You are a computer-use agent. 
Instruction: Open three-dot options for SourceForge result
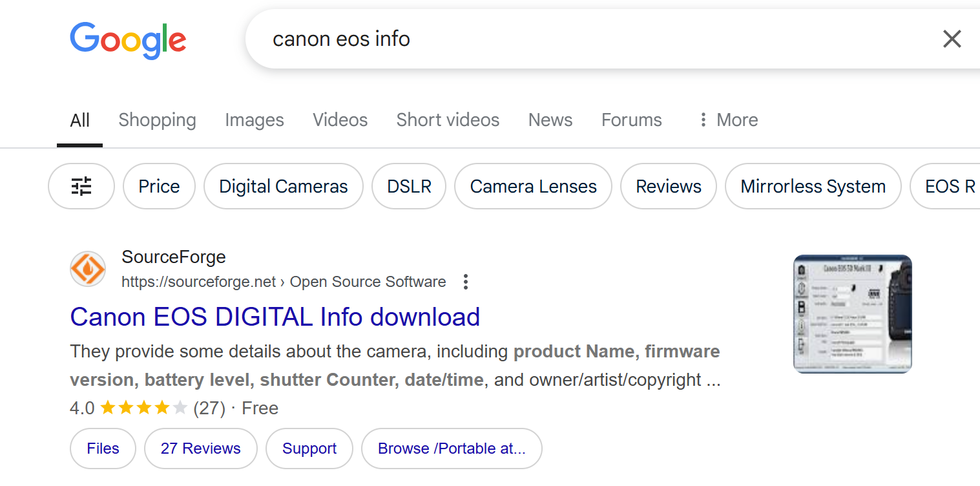coord(465,282)
